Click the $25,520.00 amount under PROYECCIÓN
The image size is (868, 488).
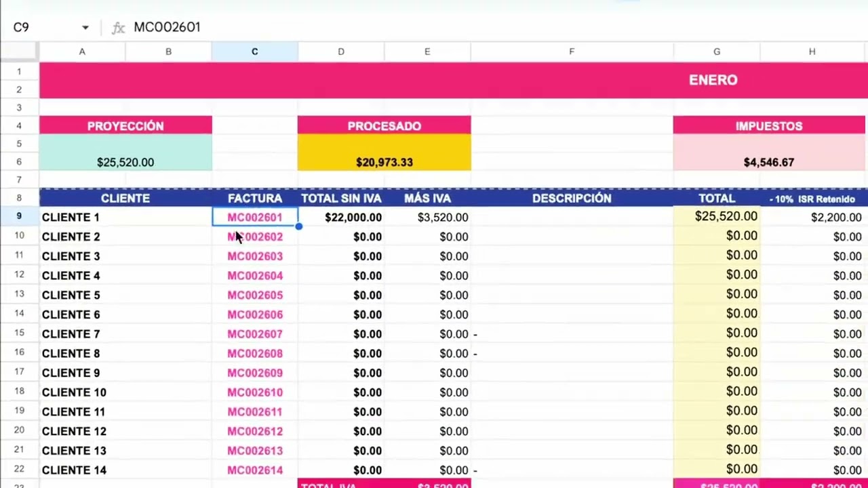click(x=125, y=162)
